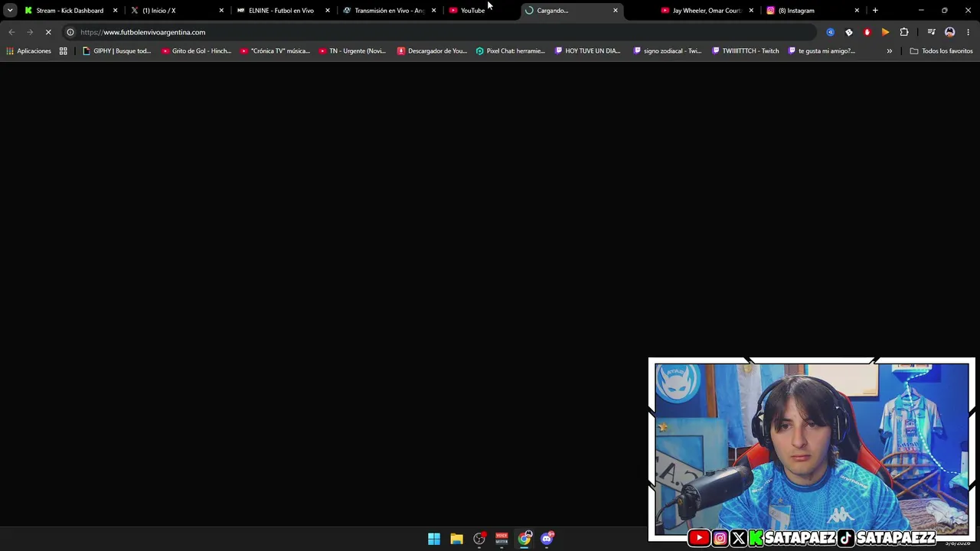This screenshot has width=980, height=551.
Task: Switch to the YouTube tab
Action: coord(472,11)
